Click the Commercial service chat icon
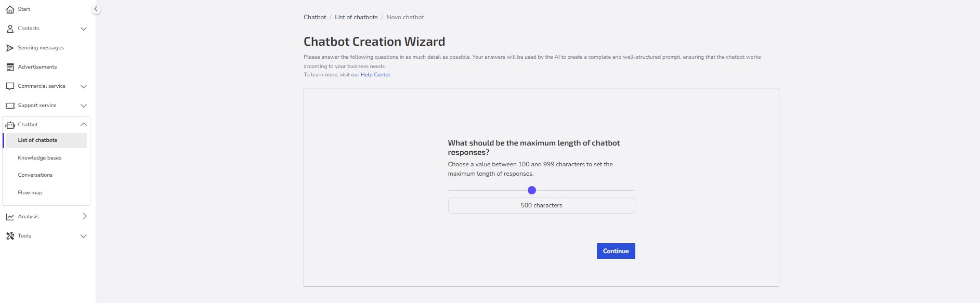The height and width of the screenshot is (303, 980). tap(10, 86)
